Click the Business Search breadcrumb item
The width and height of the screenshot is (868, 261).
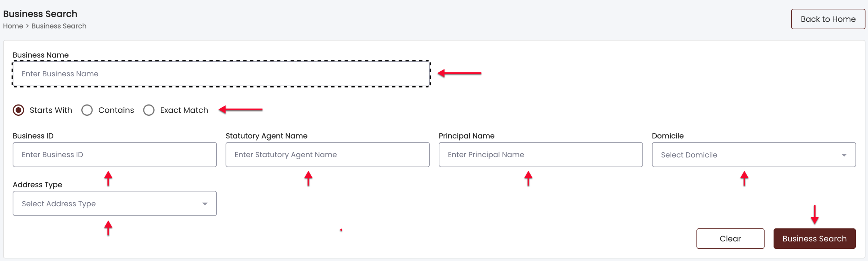click(59, 26)
